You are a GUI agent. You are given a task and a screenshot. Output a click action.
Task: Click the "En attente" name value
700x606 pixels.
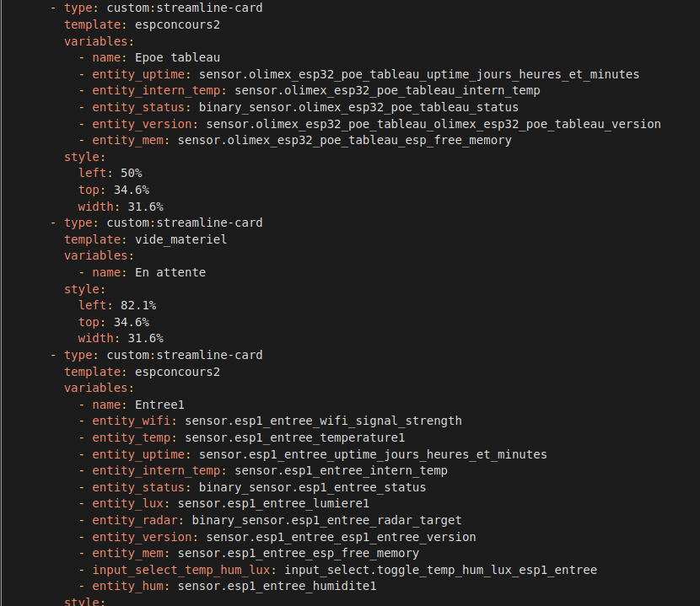pos(170,272)
